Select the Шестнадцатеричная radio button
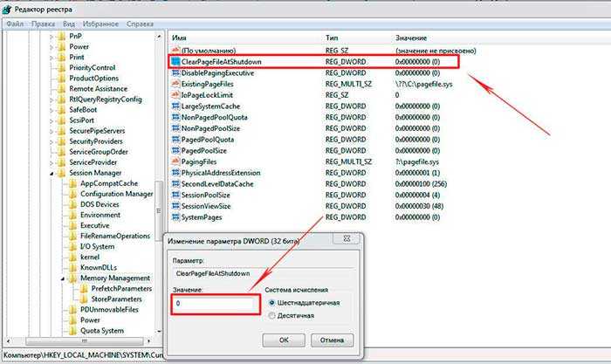The width and height of the screenshot is (611, 364). [271, 303]
